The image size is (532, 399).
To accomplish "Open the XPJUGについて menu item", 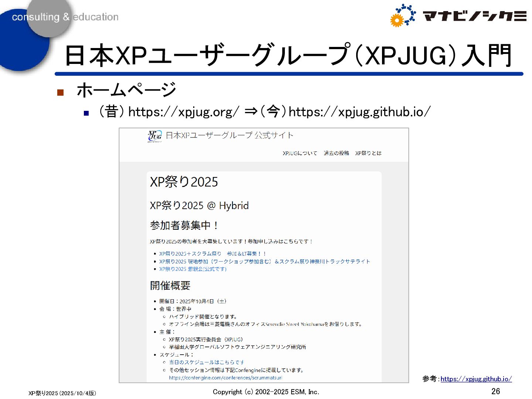I will (300, 153).
